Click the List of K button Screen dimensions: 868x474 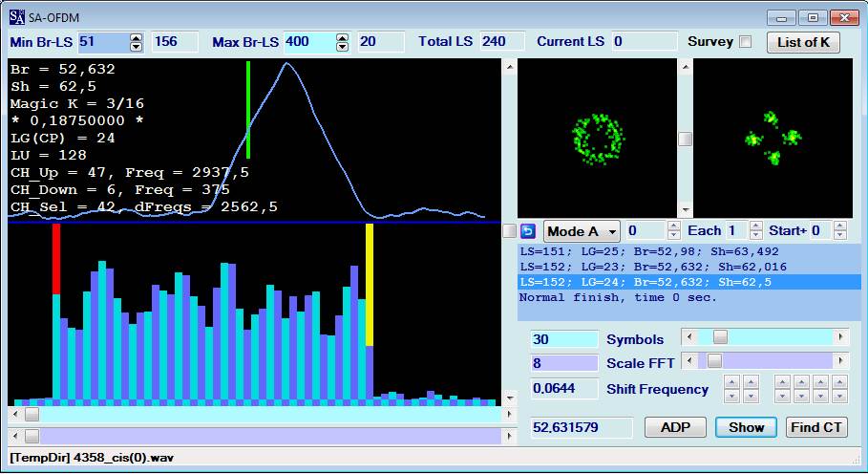click(x=803, y=43)
